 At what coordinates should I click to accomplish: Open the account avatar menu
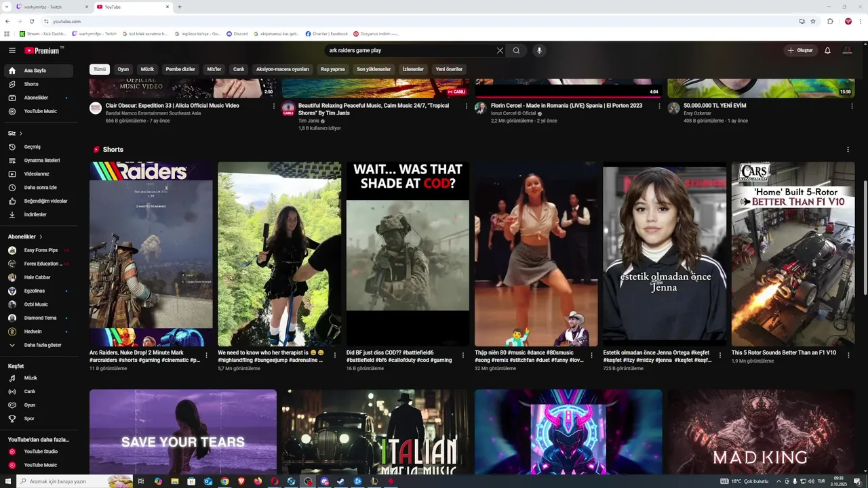[x=847, y=50]
